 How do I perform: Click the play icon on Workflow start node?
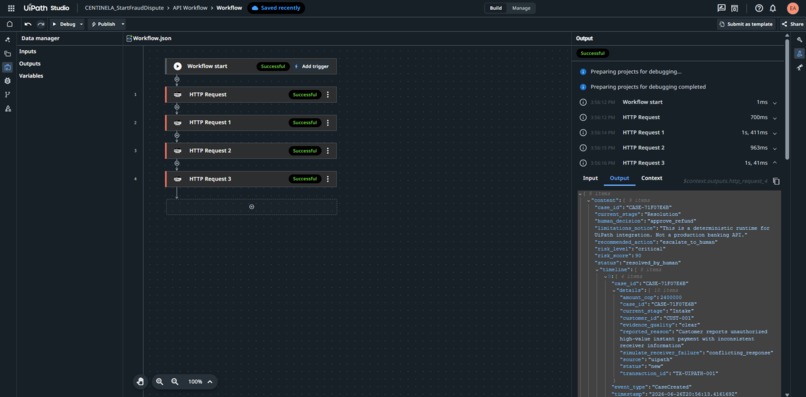coord(177,66)
